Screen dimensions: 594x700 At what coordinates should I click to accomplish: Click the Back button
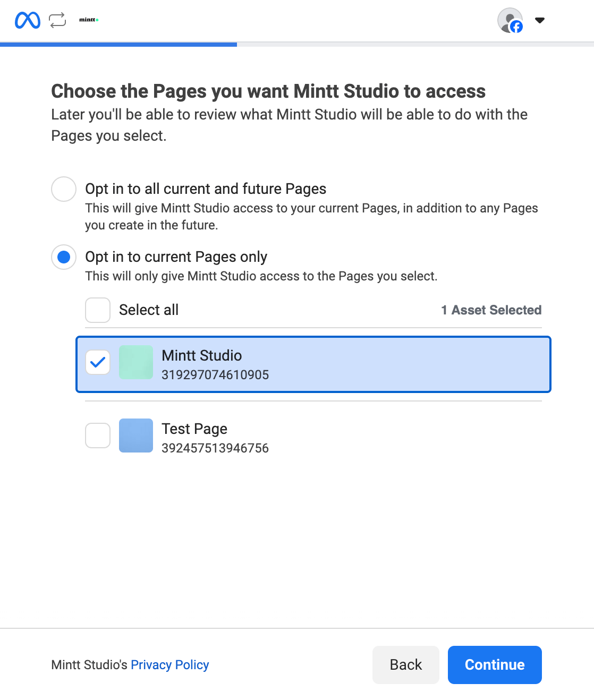coord(405,664)
